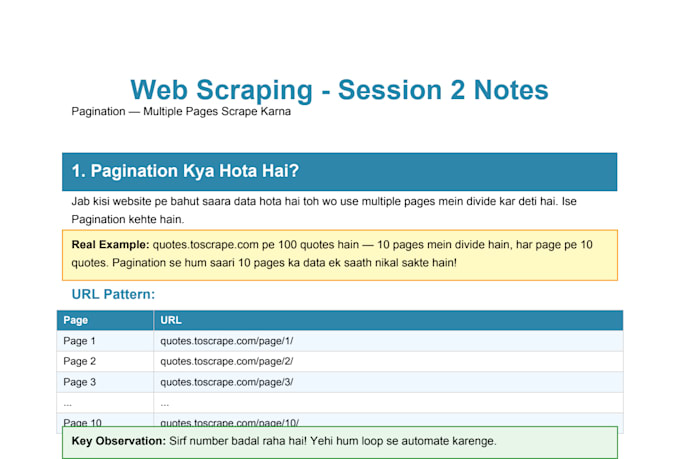Click the 'Key Observation:' bold label
The width and height of the screenshot is (680, 459).
[118, 441]
